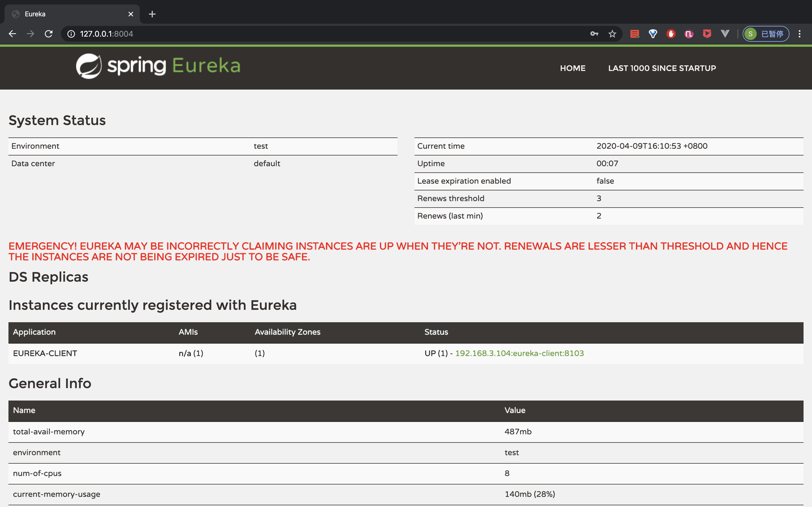Open the eureka-client:8103 instance link

[x=519, y=353]
